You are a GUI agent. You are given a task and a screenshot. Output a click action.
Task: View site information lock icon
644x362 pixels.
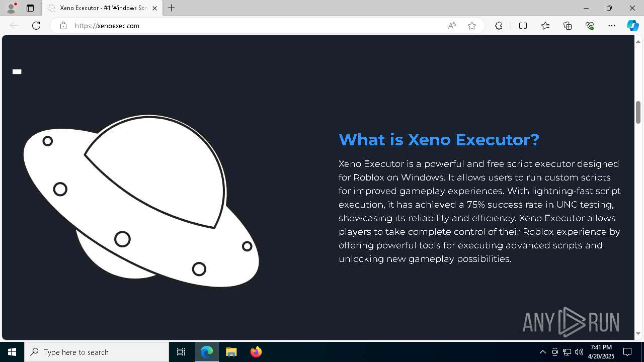tap(63, 26)
